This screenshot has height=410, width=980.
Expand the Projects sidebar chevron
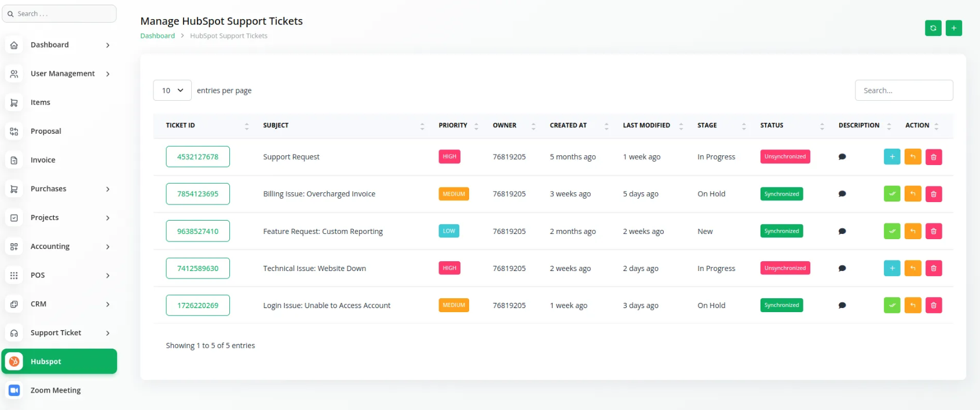pyautogui.click(x=108, y=218)
